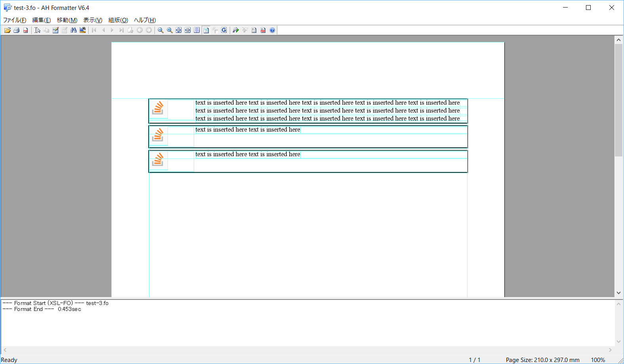The height and width of the screenshot is (364, 624).
Task: Click the log pane scroll up arrow
Action: click(x=619, y=304)
